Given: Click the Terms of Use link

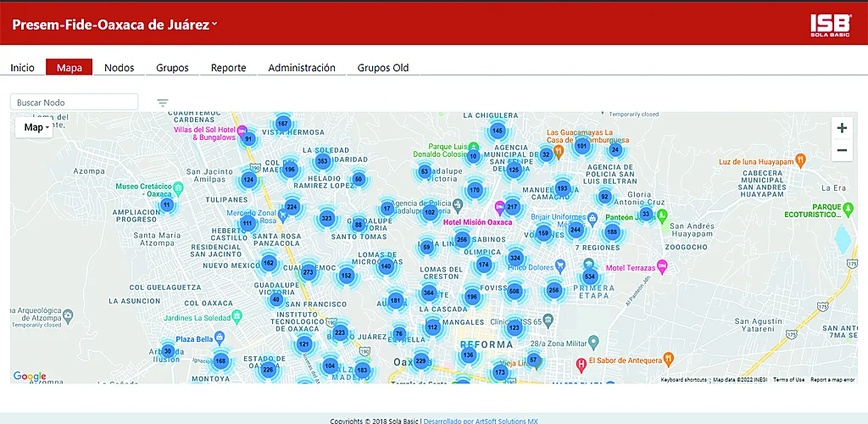Looking at the screenshot, I should (x=788, y=380).
